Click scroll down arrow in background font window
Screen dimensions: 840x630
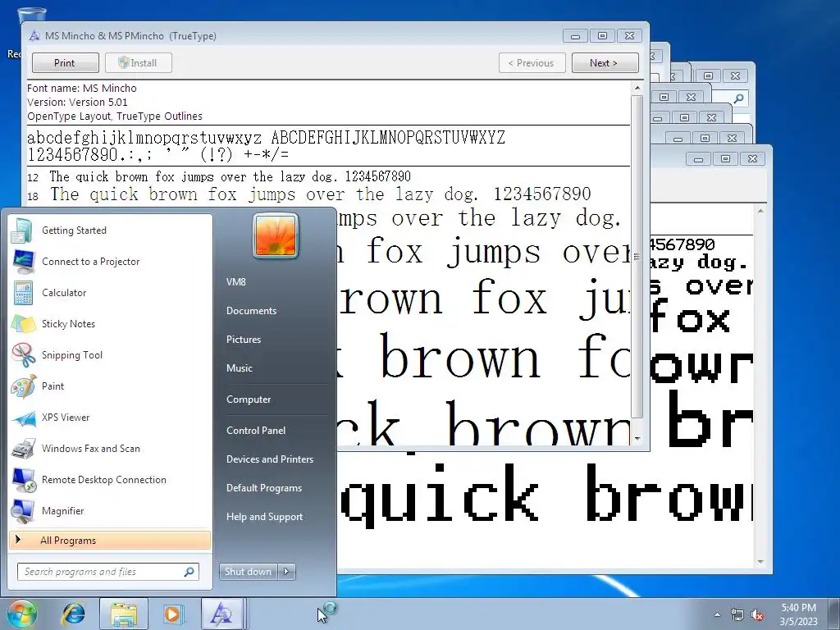[760, 561]
